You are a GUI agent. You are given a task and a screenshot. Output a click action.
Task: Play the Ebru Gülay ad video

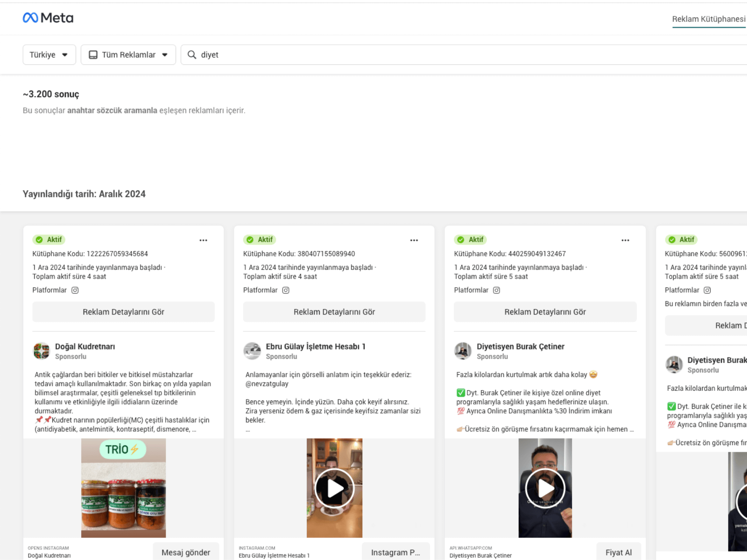(334, 488)
